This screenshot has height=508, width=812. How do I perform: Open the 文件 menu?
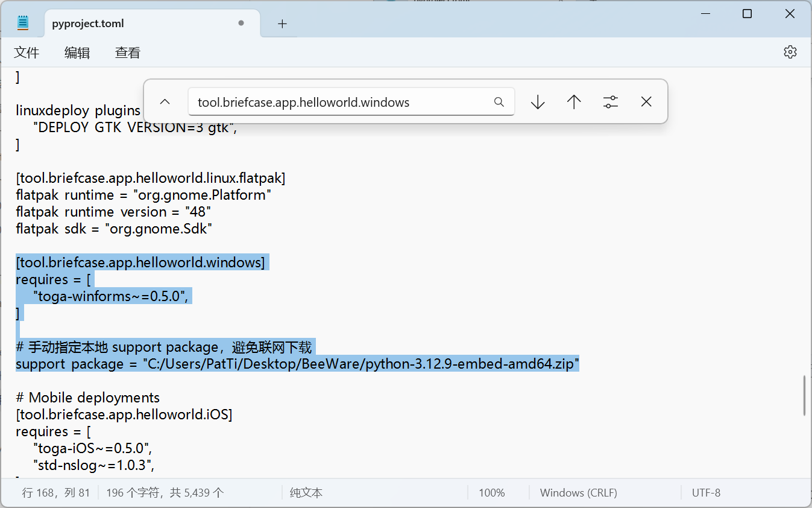(27, 52)
